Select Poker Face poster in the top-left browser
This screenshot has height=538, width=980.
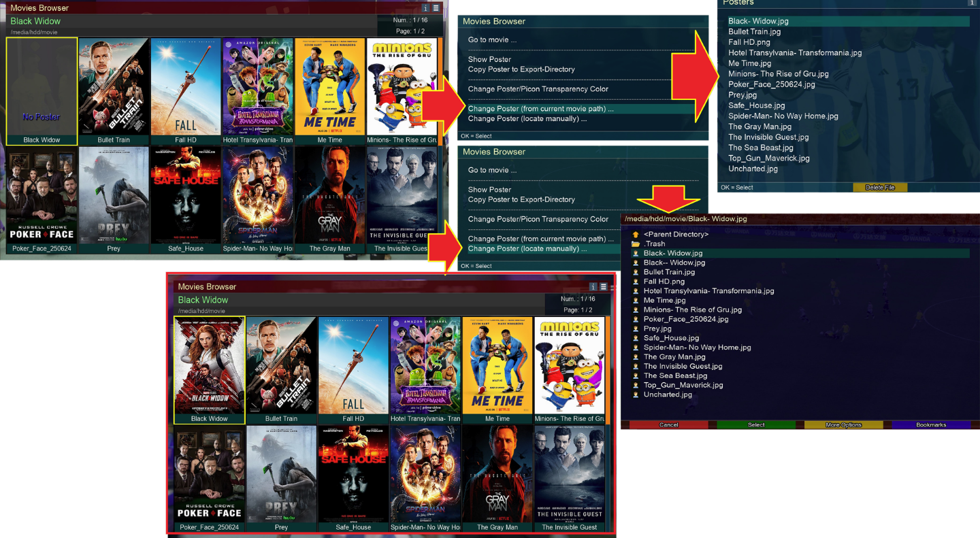pos(42,195)
